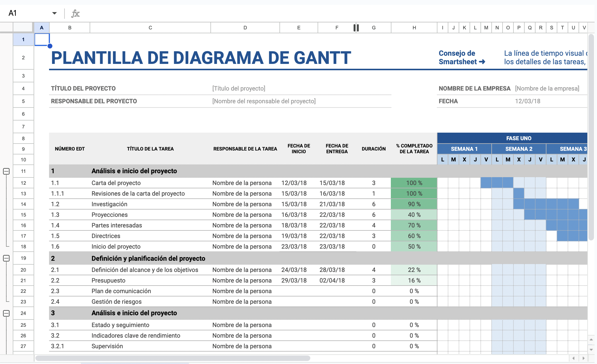Click the horizontal scrollbar thumb
Screen dimensions: 597x364
click(173, 358)
